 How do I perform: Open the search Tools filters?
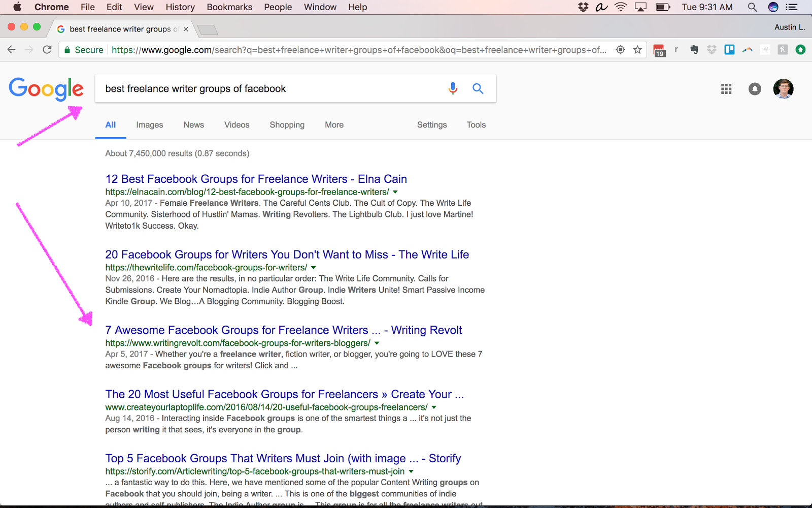476,125
